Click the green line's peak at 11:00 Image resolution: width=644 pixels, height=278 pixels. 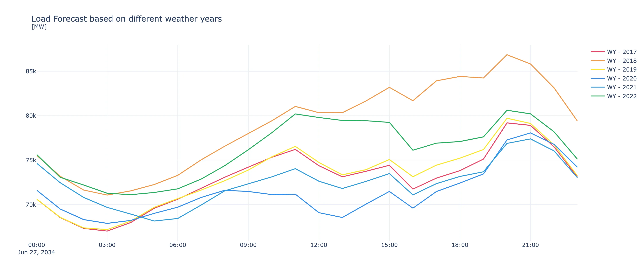(x=295, y=114)
